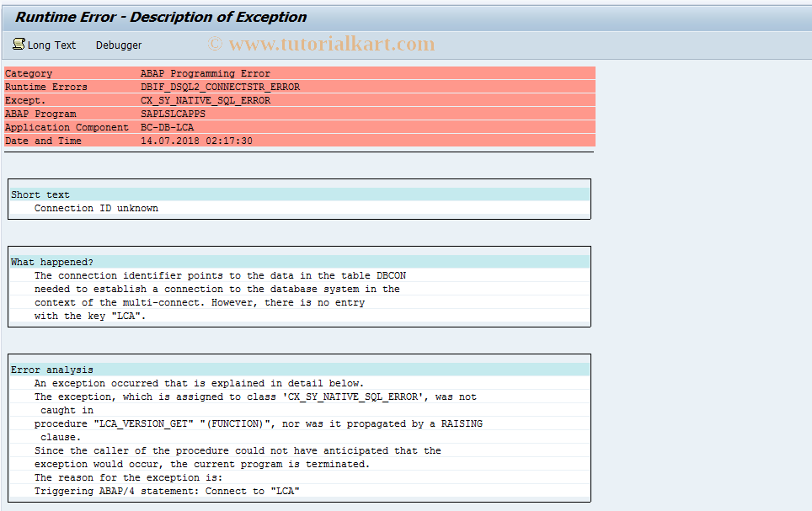Screen dimensions: 812x511
Task: Select program name SAPLSLCAPPS
Action: (173, 114)
